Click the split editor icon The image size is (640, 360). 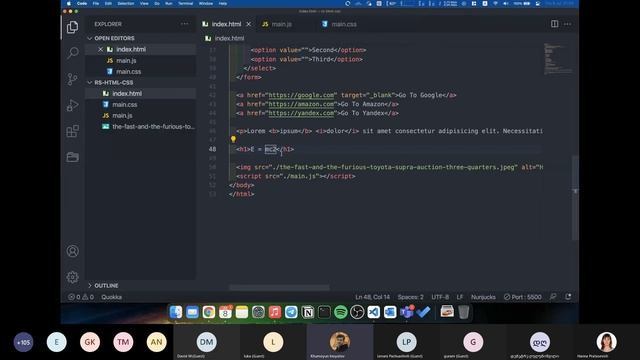point(554,24)
